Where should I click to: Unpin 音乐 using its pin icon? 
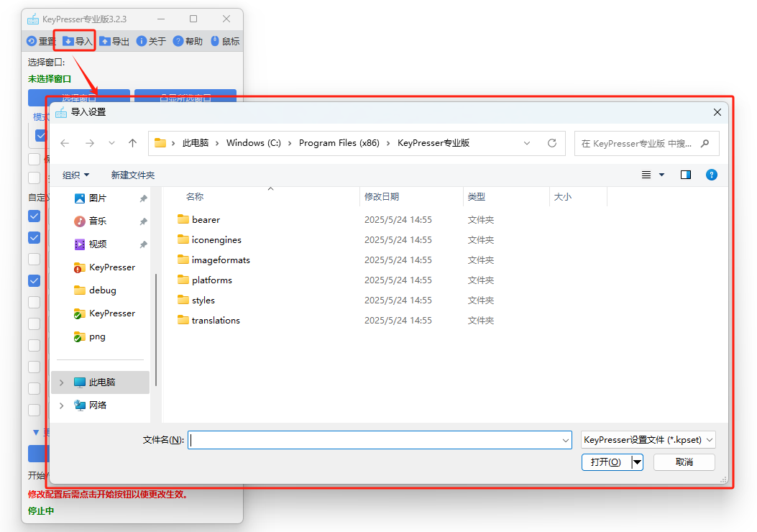143,221
